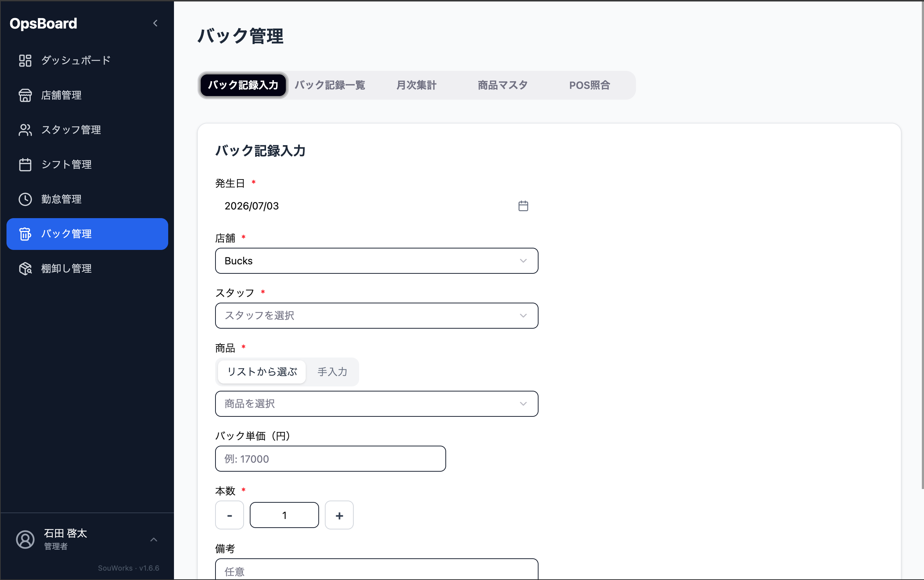Switch to バック記録一覧 tab

330,85
